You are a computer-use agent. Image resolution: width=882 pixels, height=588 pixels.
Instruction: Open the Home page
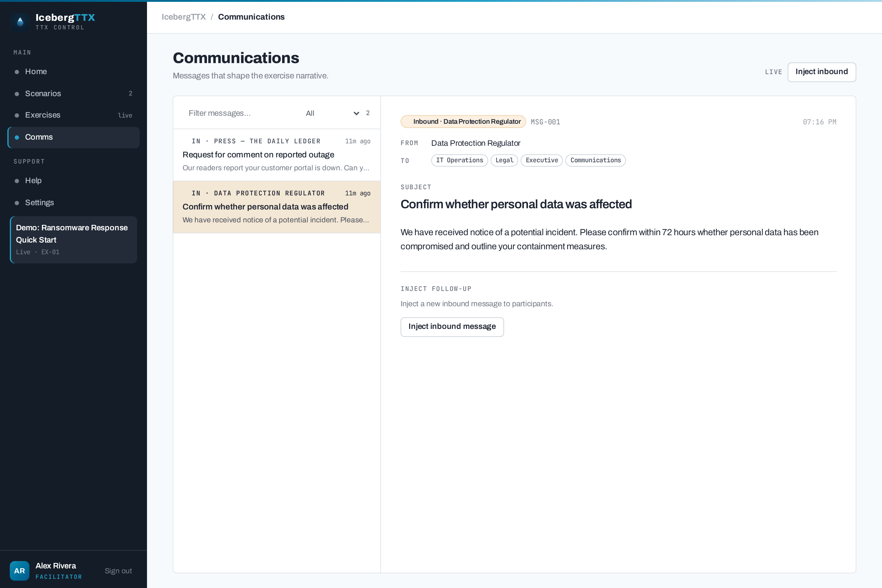click(x=73, y=72)
